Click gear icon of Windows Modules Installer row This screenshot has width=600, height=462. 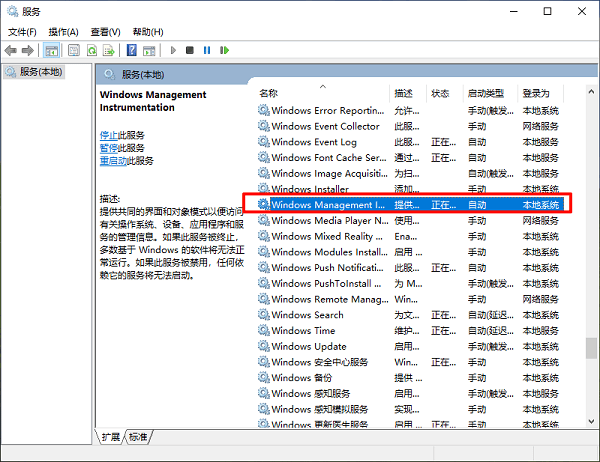pos(264,252)
